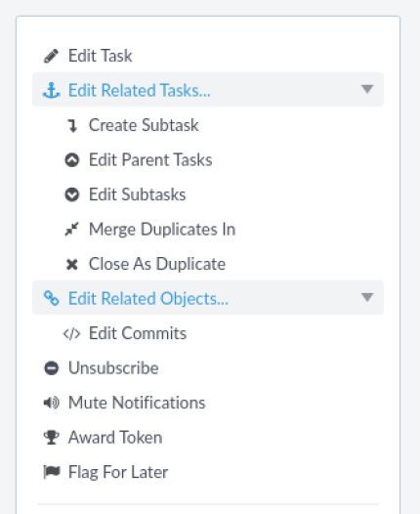Click the compress arrows icon for Merge Duplicates
420x514 pixels.
tap(71, 229)
